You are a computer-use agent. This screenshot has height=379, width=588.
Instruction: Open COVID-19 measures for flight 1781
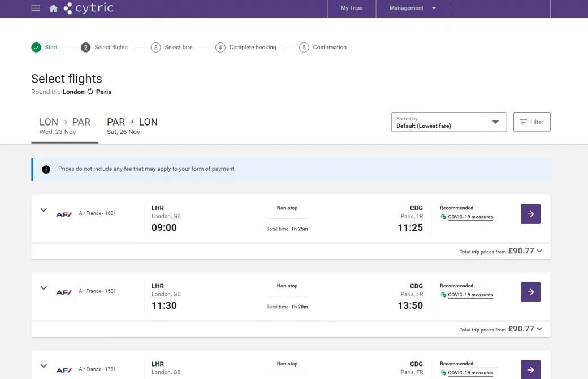(x=470, y=373)
